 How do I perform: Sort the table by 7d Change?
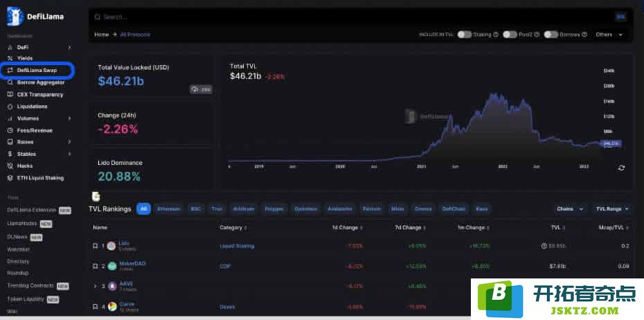pos(411,228)
